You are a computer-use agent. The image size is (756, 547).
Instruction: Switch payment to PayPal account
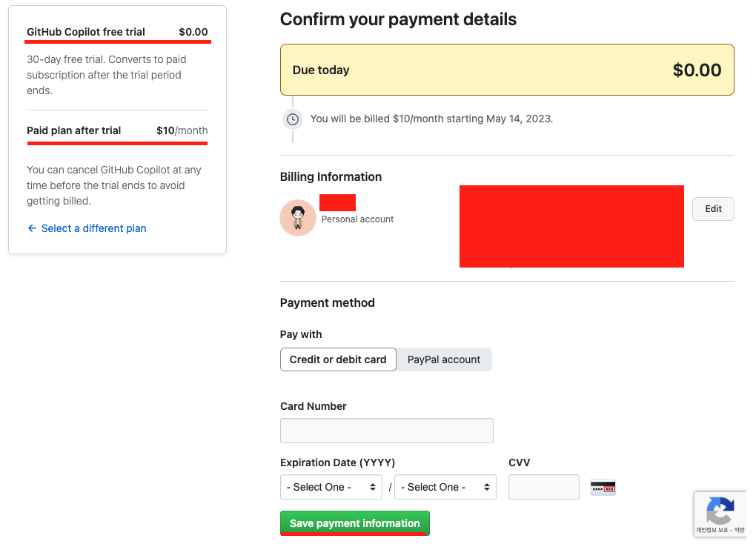tap(443, 359)
